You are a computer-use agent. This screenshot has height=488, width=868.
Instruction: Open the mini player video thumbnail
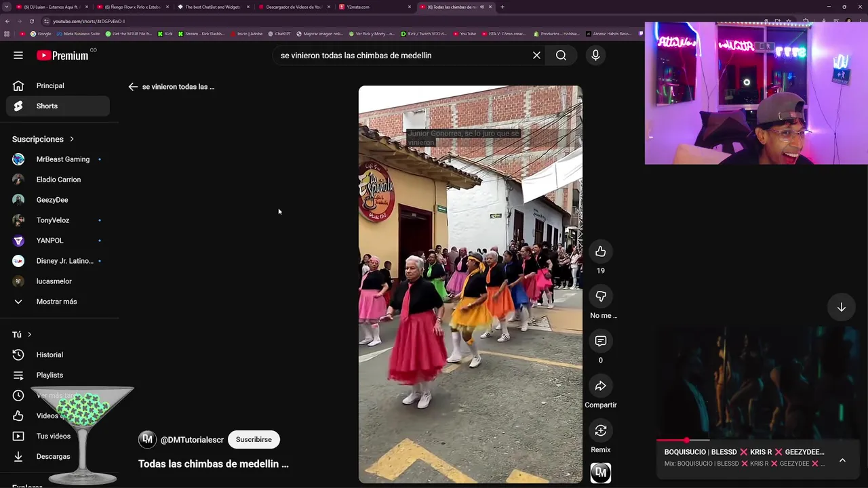[756, 383]
